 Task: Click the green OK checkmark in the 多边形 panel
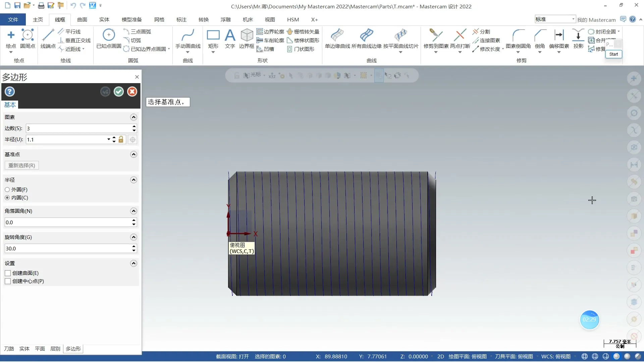119,92
